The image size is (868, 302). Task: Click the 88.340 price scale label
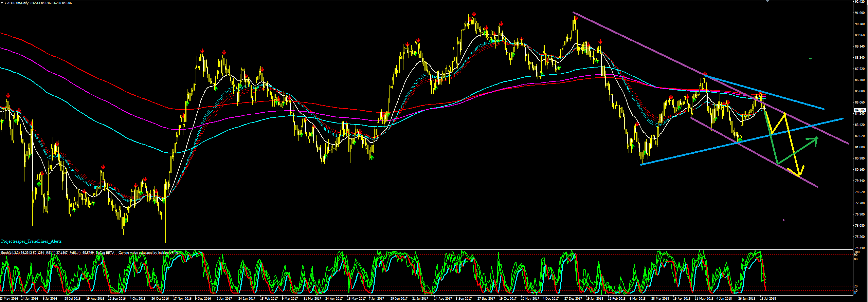point(860,58)
